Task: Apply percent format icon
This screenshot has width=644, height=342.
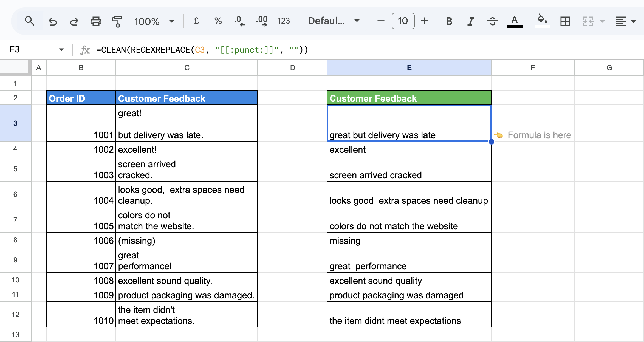Action: (x=218, y=21)
